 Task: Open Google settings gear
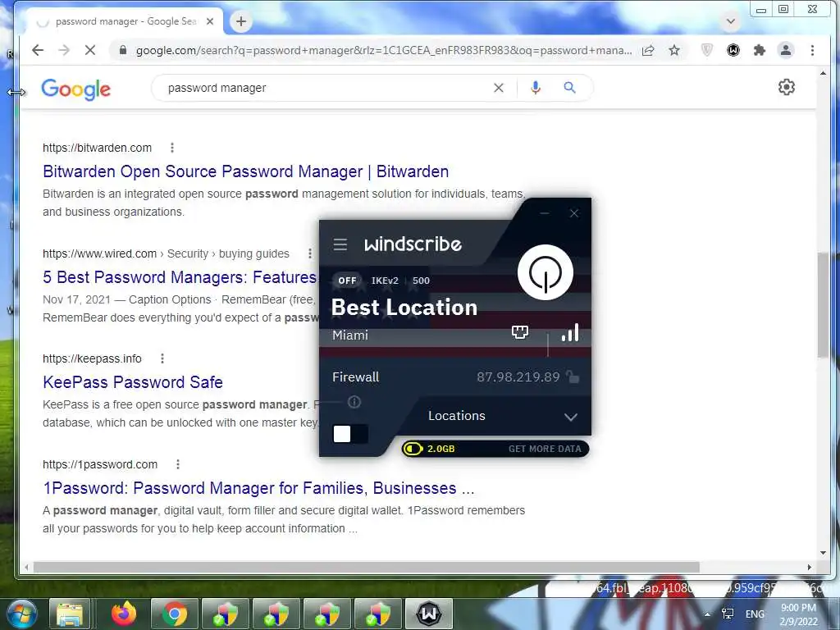787,87
